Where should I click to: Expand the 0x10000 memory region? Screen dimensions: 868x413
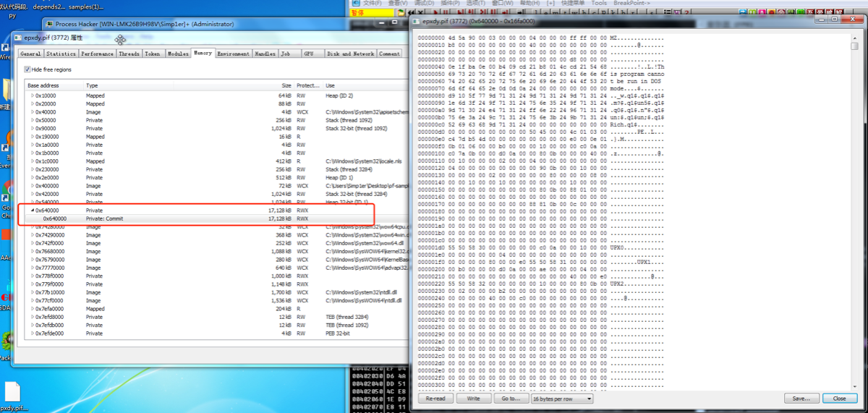(33, 95)
